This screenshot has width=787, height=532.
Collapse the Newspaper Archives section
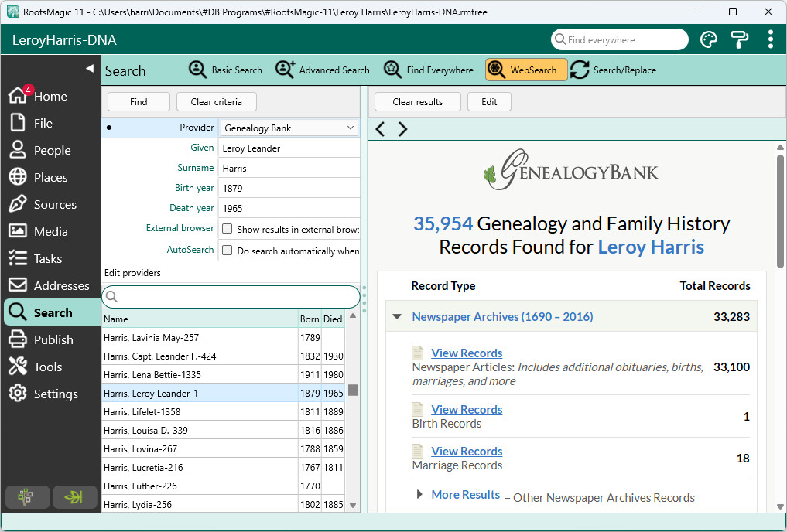click(397, 317)
